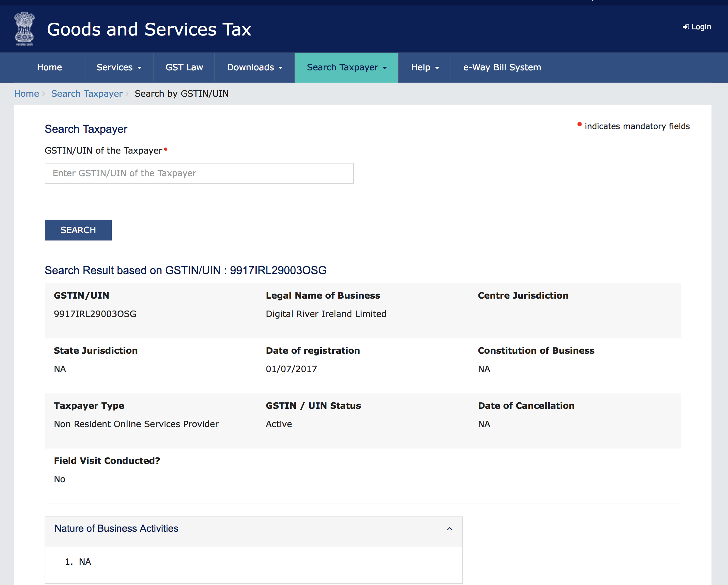
Task: Expand the Help dropdown menu
Action: 425,67
